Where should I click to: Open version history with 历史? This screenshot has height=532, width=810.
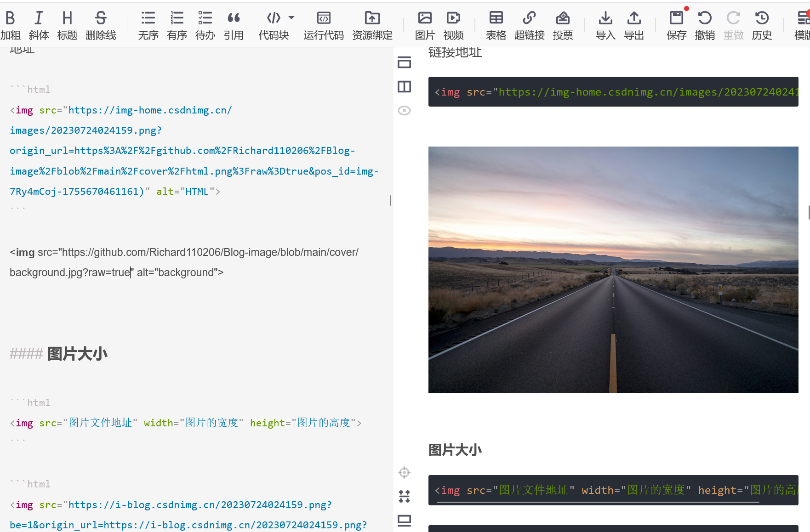click(762, 25)
